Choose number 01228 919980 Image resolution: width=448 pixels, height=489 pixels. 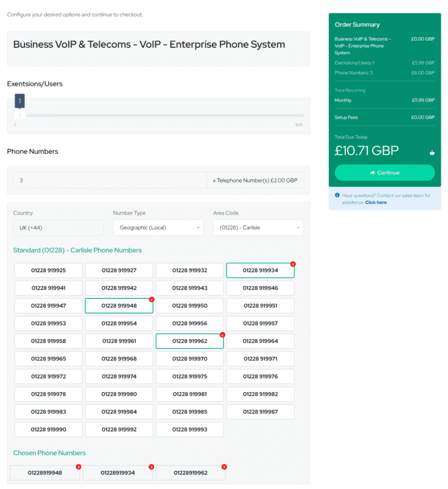(119, 394)
